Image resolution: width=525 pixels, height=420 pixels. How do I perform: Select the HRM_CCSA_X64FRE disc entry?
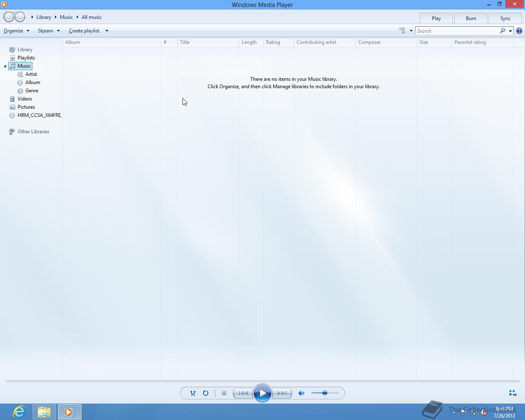39,115
